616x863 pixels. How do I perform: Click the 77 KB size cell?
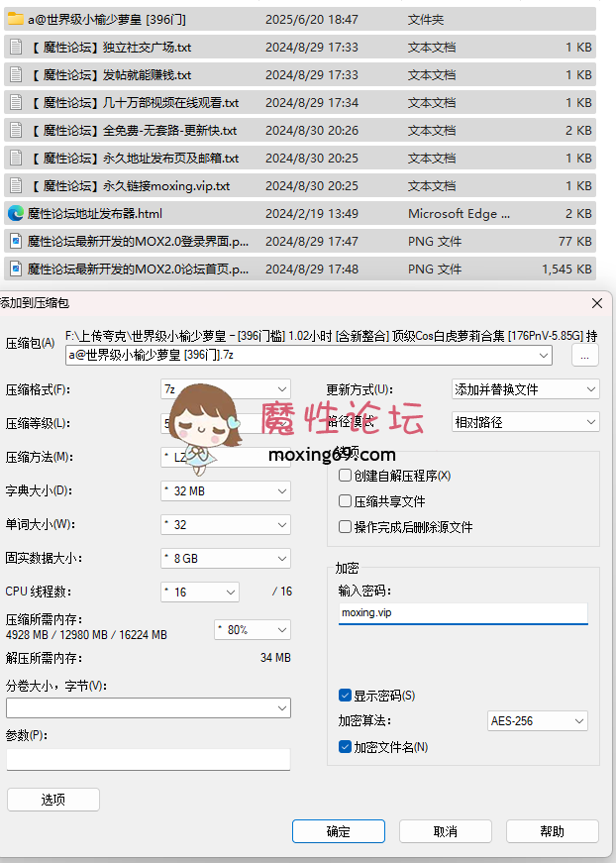coord(575,241)
